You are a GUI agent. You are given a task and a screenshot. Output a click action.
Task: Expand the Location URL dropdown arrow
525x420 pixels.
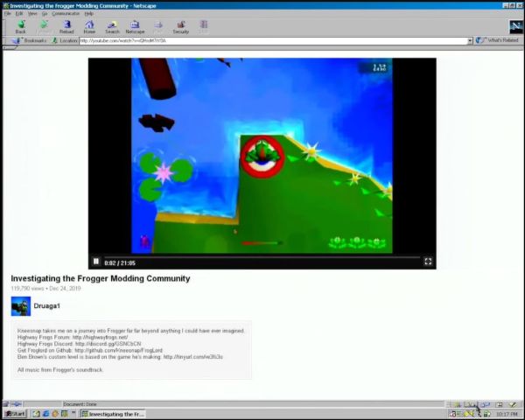(x=469, y=40)
